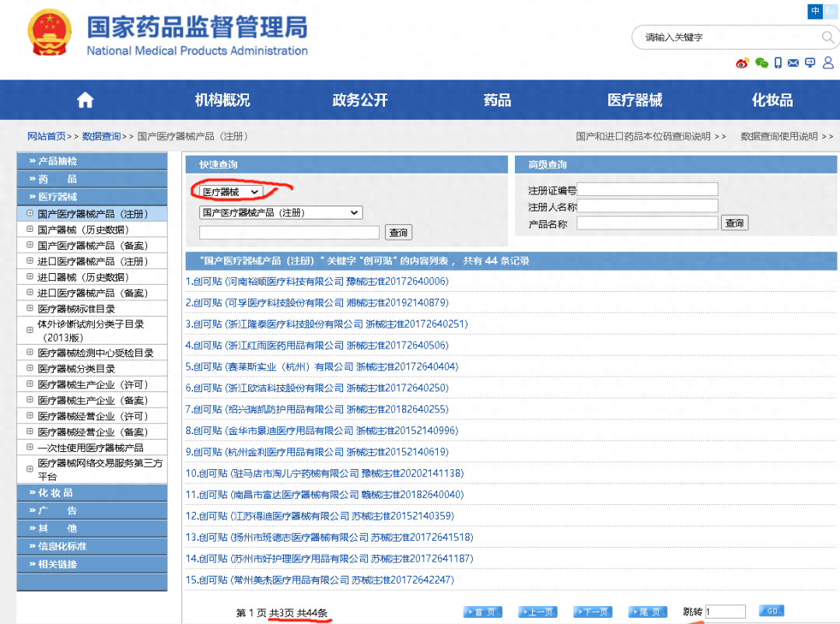Click the 查询 button in quick search
The height and width of the screenshot is (624, 840).
pyautogui.click(x=398, y=232)
